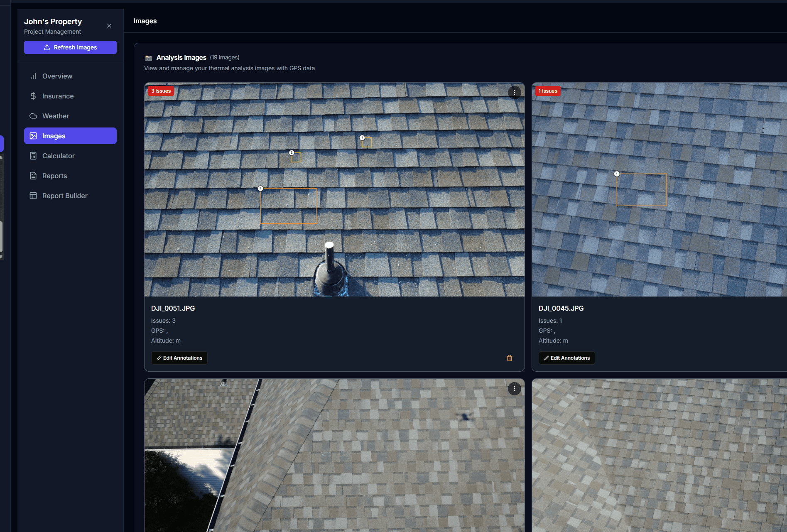The width and height of the screenshot is (787, 532).
Task: Click the Calculator icon in sidebar
Action: [33, 156]
